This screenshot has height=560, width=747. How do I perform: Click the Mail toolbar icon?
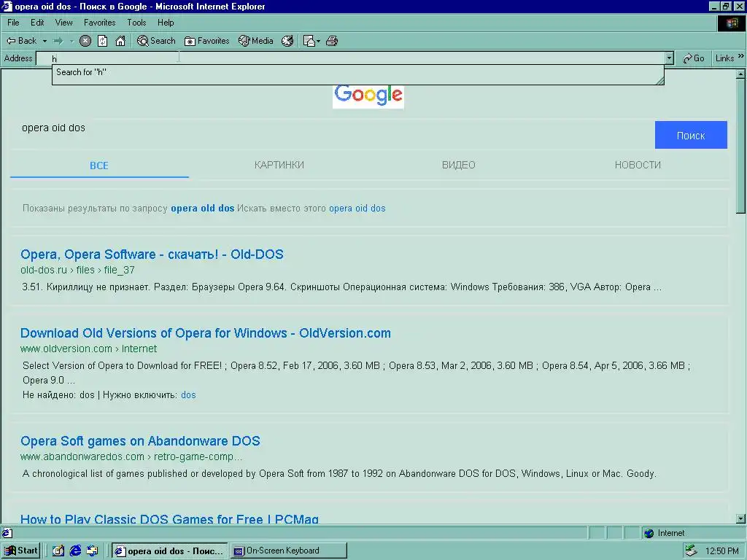[309, 41]
